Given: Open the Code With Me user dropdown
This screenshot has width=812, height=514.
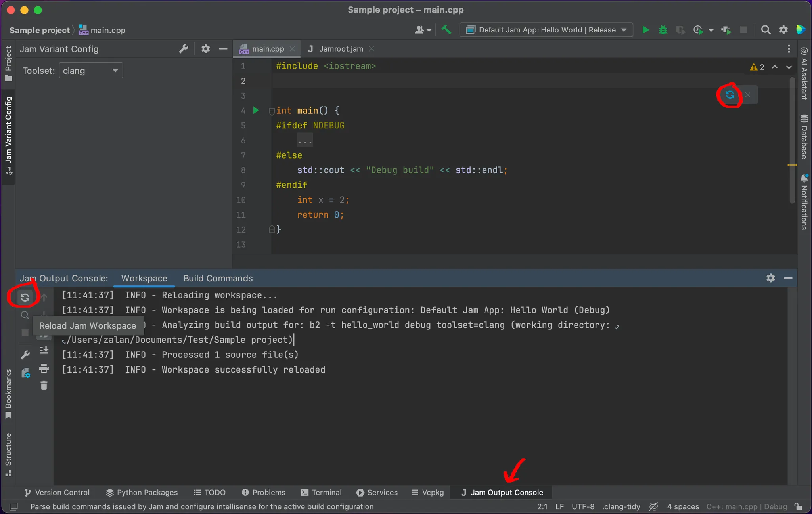Looking at the screenshot, I should (x=423, y=30).
